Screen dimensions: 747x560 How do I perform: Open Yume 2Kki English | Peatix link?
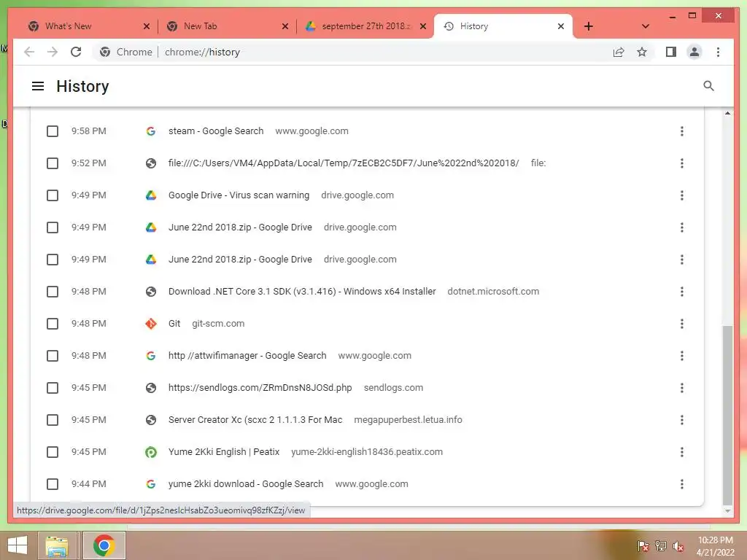(x=224, y=452)
